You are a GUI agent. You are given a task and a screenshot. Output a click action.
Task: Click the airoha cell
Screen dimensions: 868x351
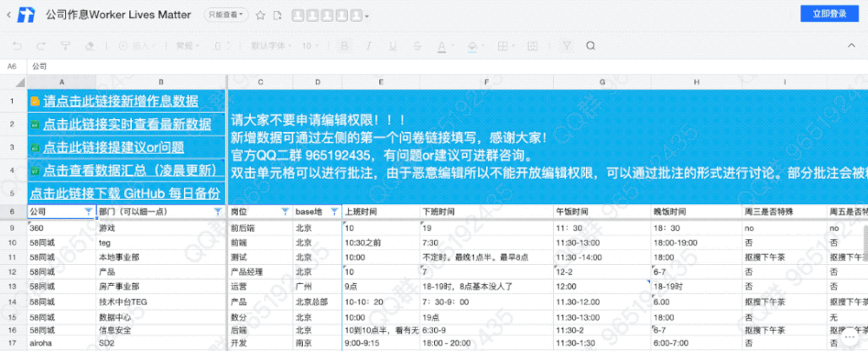pos(62,344)
